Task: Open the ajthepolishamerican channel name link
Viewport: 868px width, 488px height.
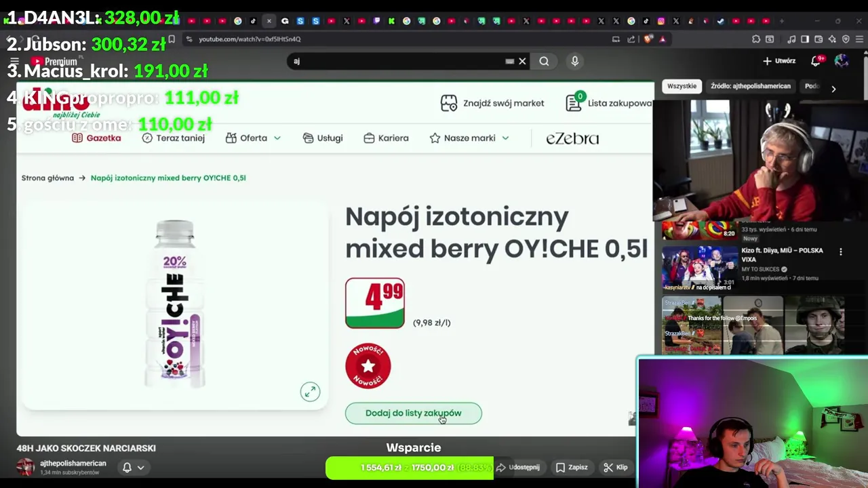Action: [73, 464]
